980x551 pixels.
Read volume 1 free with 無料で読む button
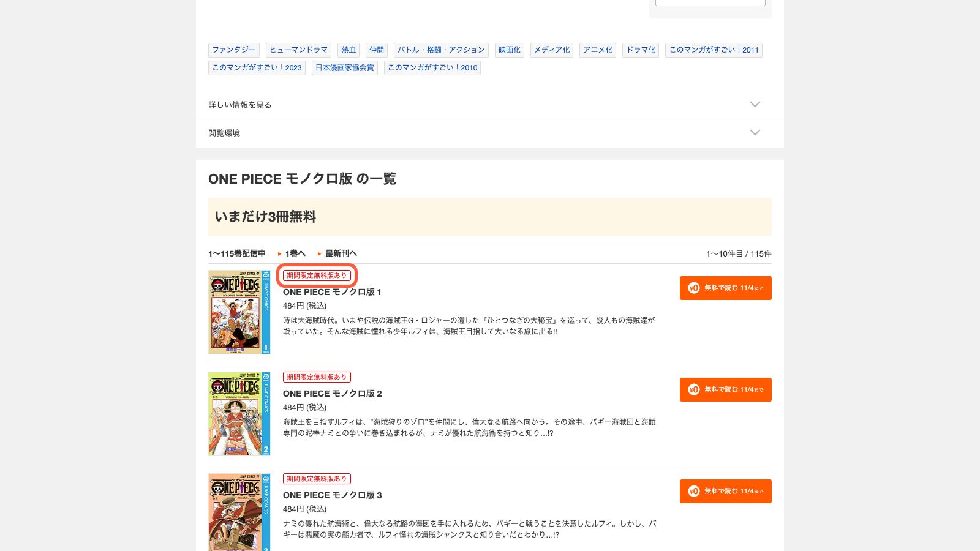pyautogui.click(x=726, y=288)
